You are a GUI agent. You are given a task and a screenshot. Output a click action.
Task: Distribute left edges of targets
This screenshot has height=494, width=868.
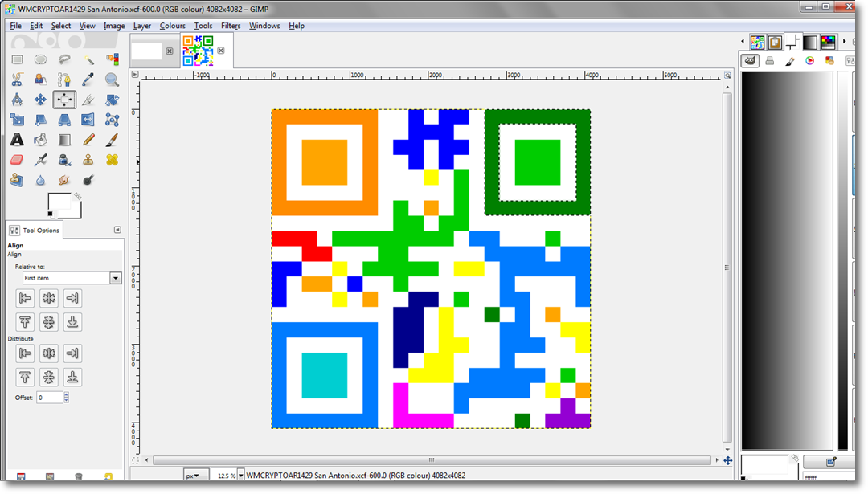pos(25,353)
